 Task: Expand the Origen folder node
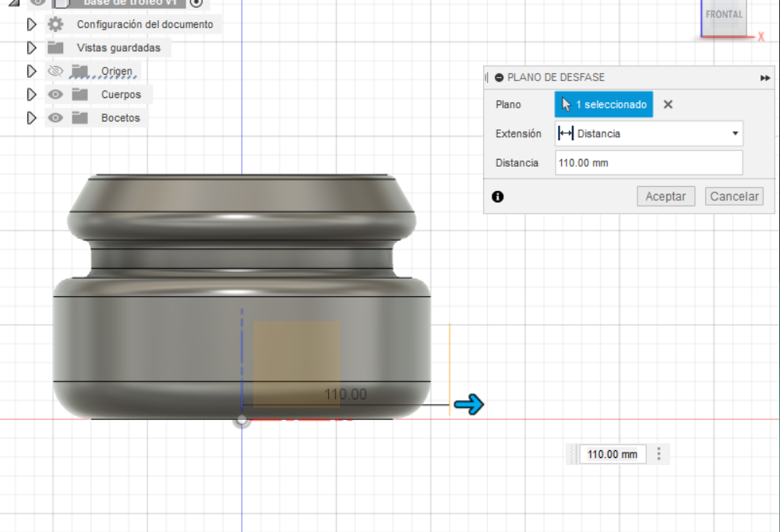tap(31, 71)
